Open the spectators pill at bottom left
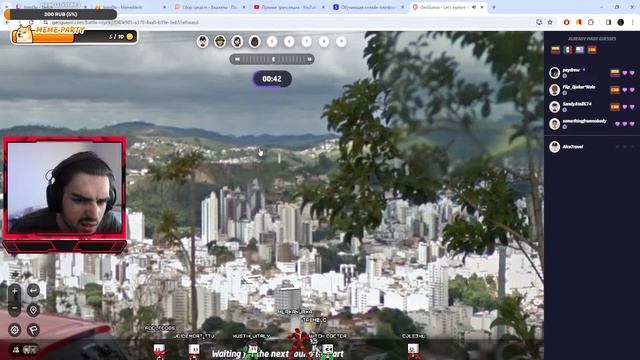The image size is (640, 360). click(24, 350)
